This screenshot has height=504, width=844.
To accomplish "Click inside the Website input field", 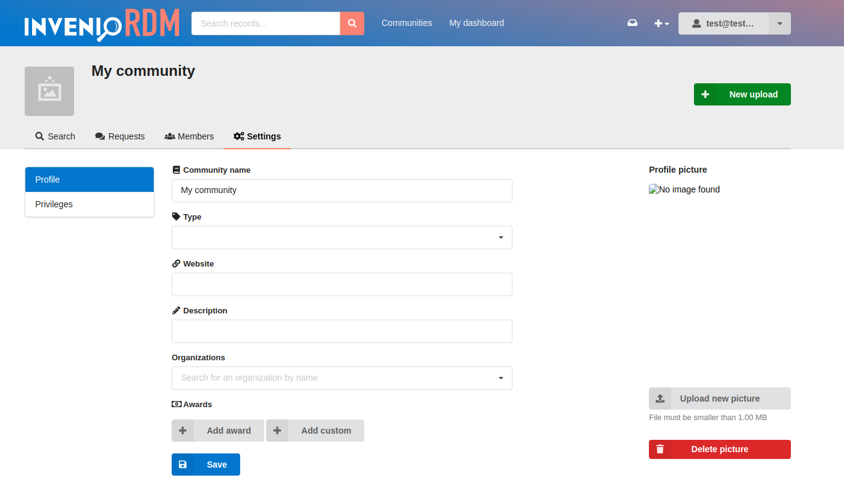I will [x=342, y=284].
